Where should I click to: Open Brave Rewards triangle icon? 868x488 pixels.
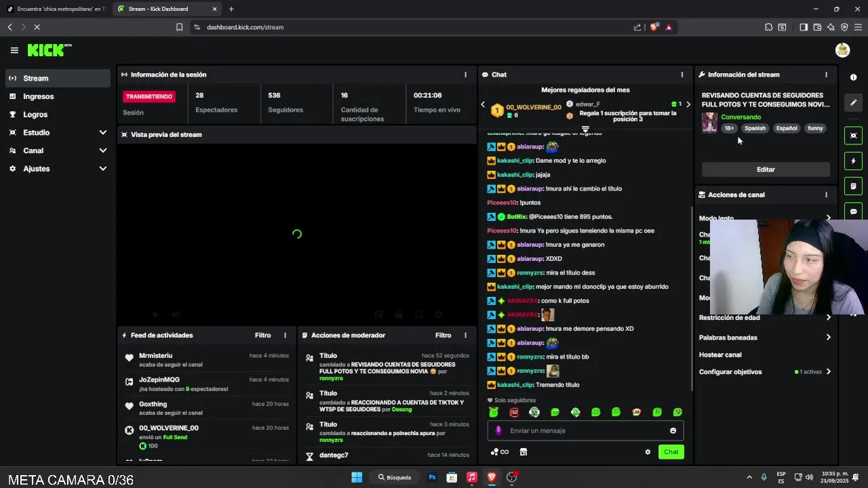[x=669, y=27]
